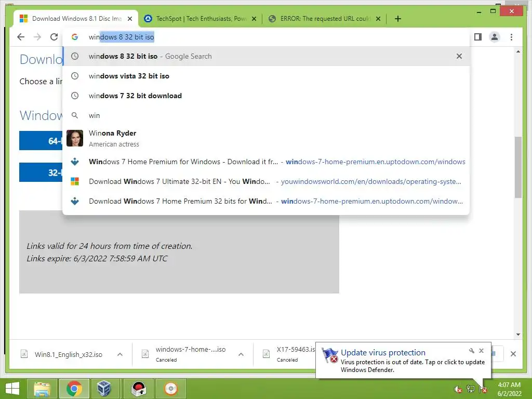Open Action Center flag tray icon
Screen dimensions: 532x399
click(483, 389)
